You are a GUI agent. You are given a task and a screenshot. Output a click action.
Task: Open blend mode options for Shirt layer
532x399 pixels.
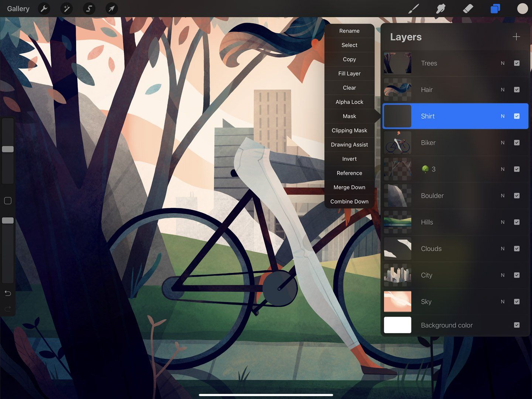502,116
